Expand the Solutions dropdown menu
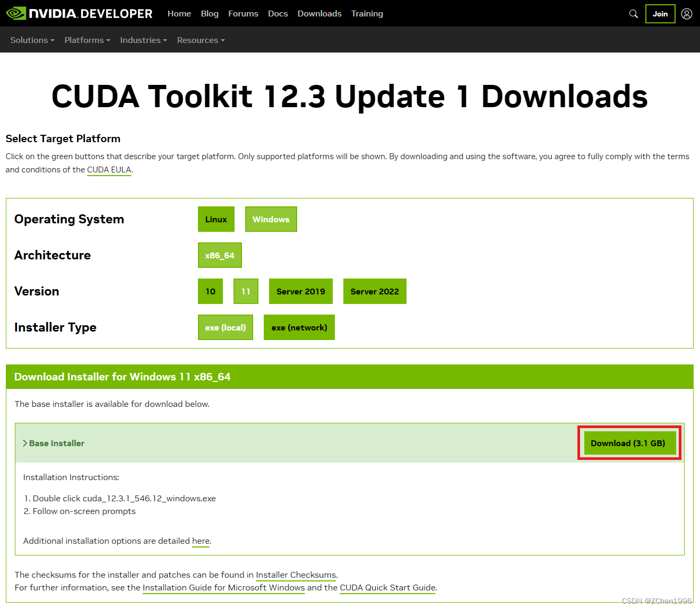700x609 pixels. click(32, 40)
